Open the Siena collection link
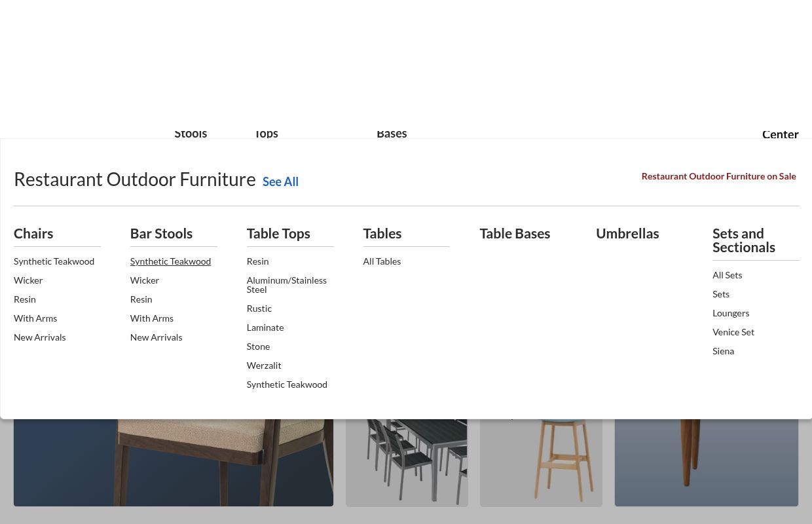Viewport: 812px width, 524px height. pos(723,350)
